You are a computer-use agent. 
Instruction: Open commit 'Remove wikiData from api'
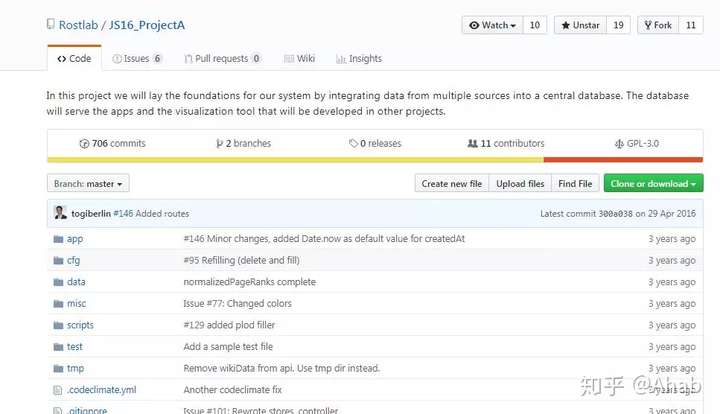[281, 368]
